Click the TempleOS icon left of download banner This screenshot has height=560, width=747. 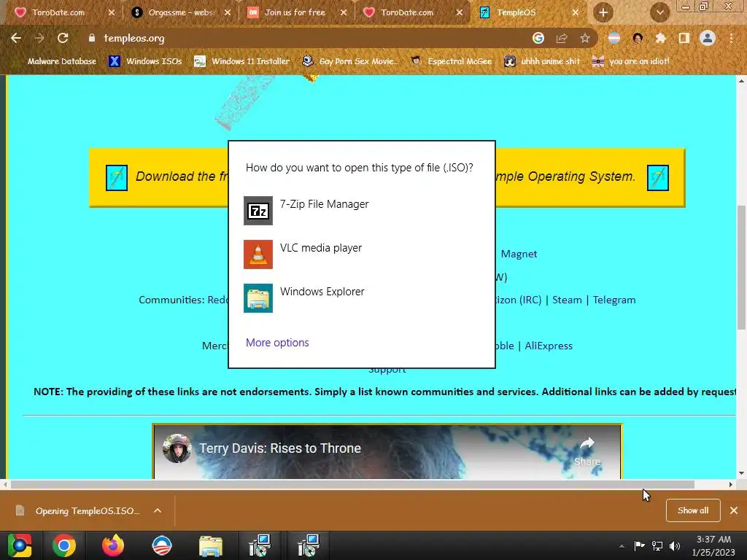point(117,178)
